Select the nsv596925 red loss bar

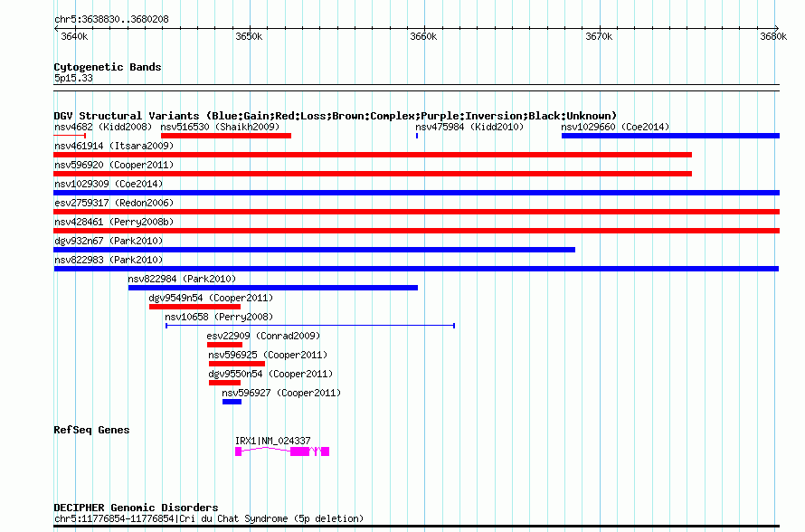(237, 364)
